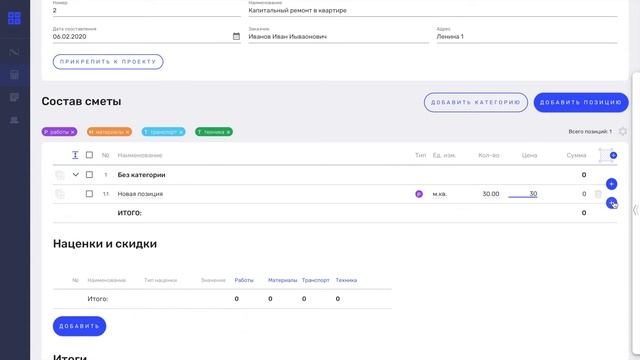Click 'Цена' column header
640x360 pixels.
(529, 155)
